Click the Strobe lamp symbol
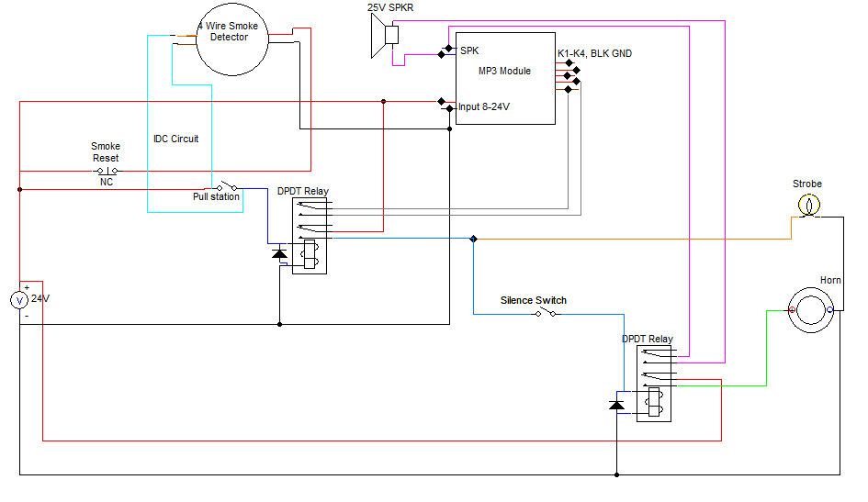Screen dimensions: 868x502 [x=807, y=205]
